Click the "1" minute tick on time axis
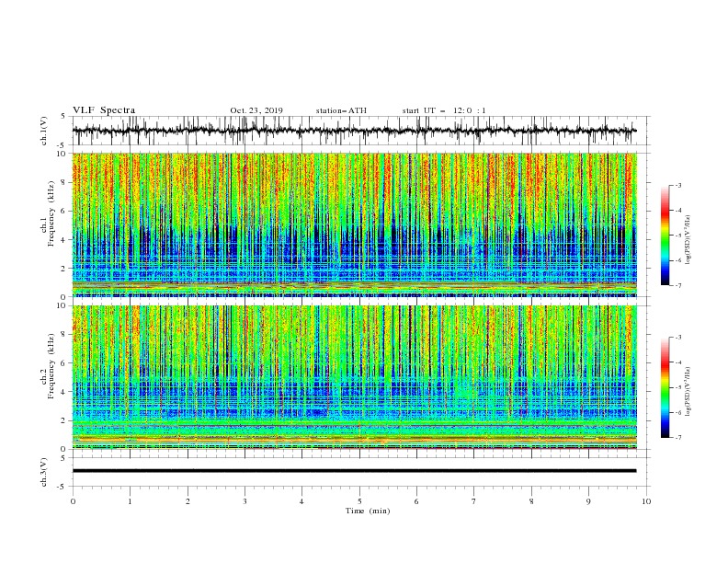 tap(130, 501)
